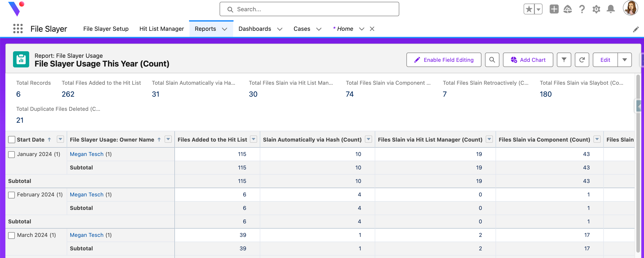644x258 pixels.
Task: Open Megan Tesch link in January row
Action: click(x=86, y=154)
